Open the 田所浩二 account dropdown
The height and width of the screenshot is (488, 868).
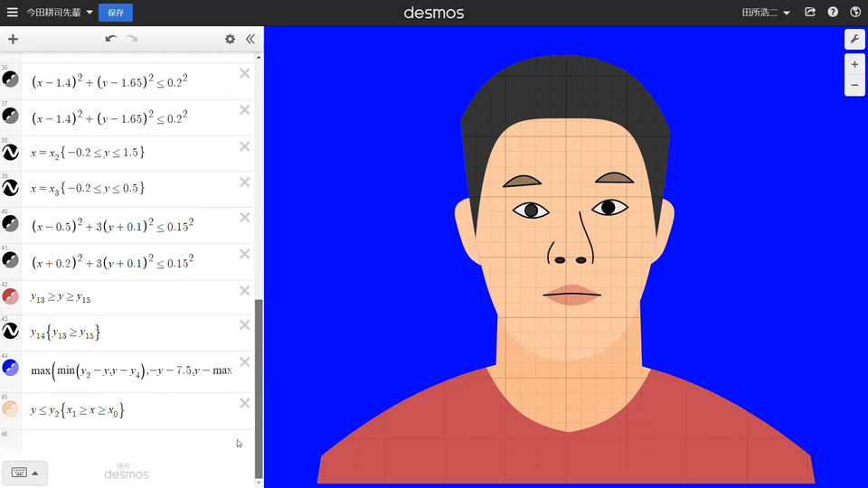(x=766, y=13)
